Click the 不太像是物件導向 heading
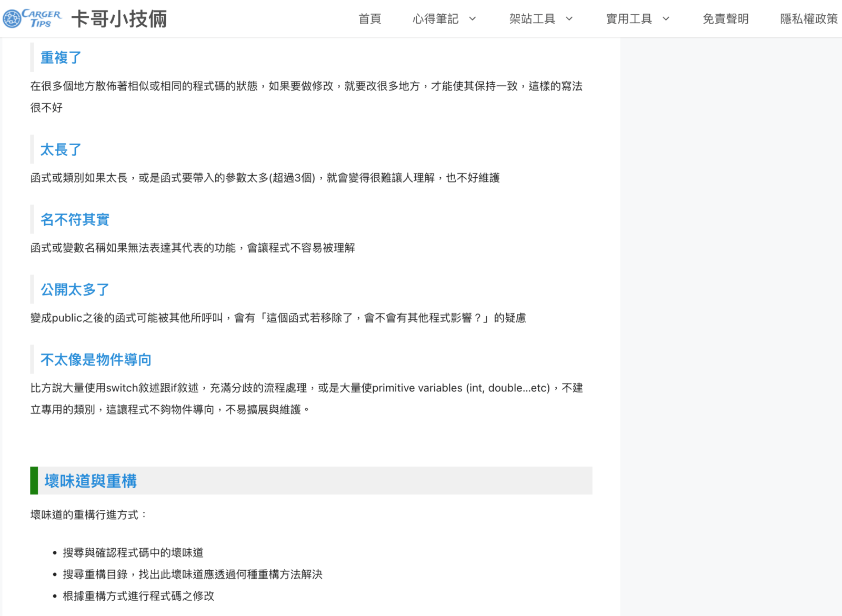Screen dimensions: 842x616 point(96,359)
